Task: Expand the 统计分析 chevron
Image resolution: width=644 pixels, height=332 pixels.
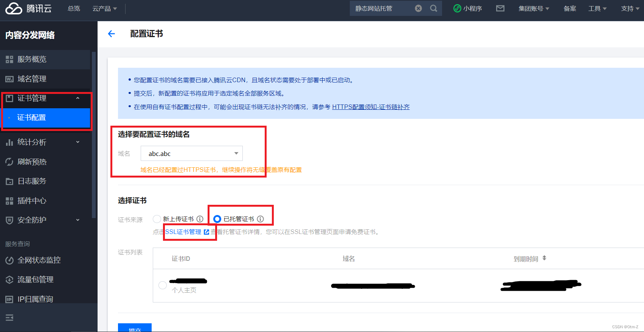Action: 78,142
